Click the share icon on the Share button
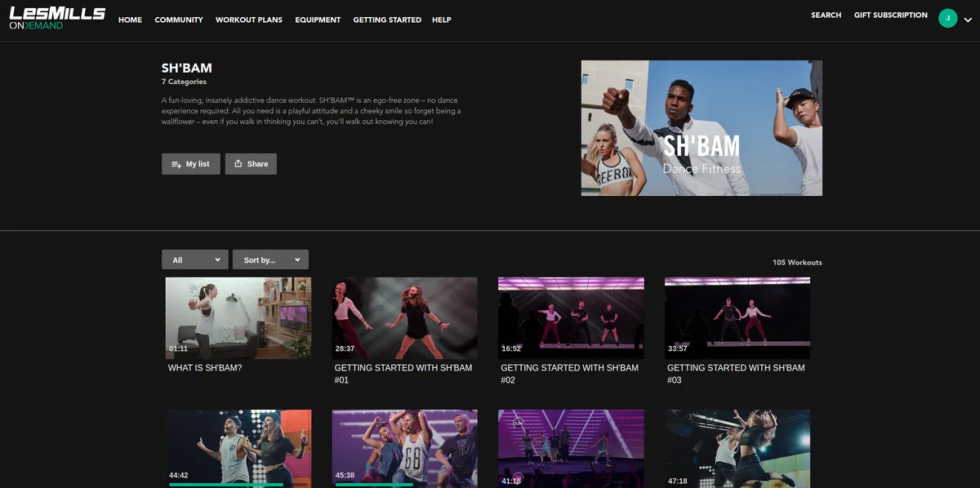 click(238, 164)
